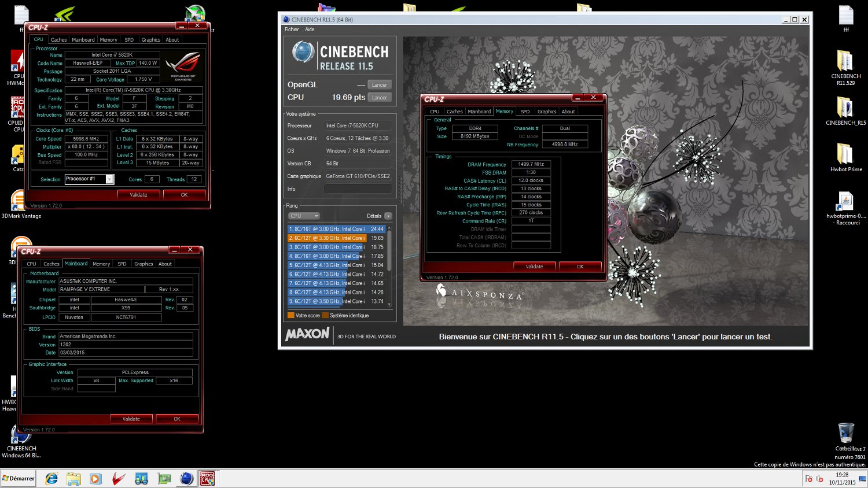
Task: Expand Détails arrow in ranking panel
Action: (x=388, y=216)
